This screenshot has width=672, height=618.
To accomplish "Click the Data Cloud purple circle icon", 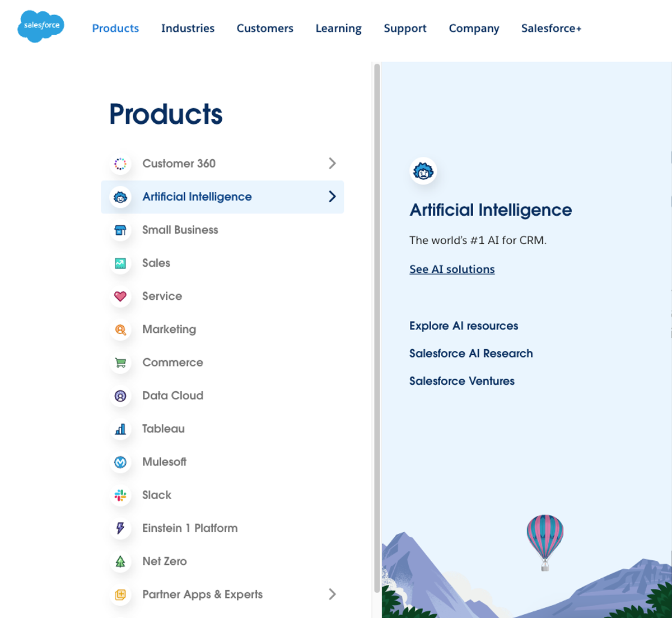I will pos(120,396).
